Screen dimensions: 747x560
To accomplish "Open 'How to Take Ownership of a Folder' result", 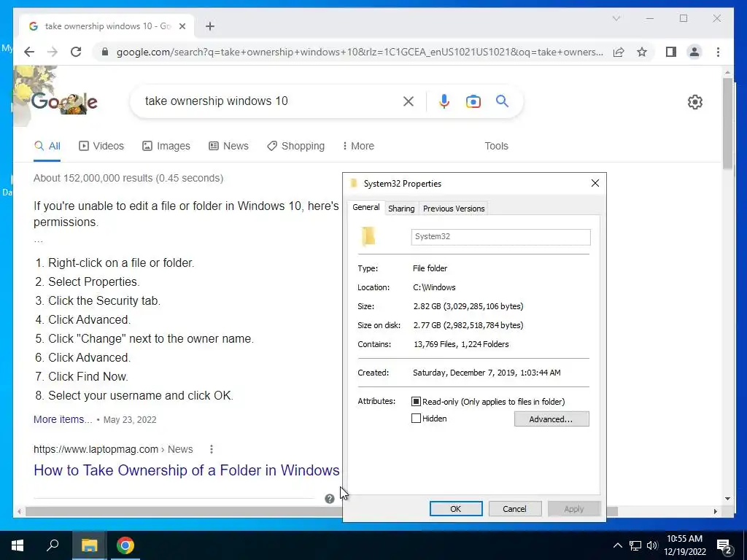I will tap(186, 470).
